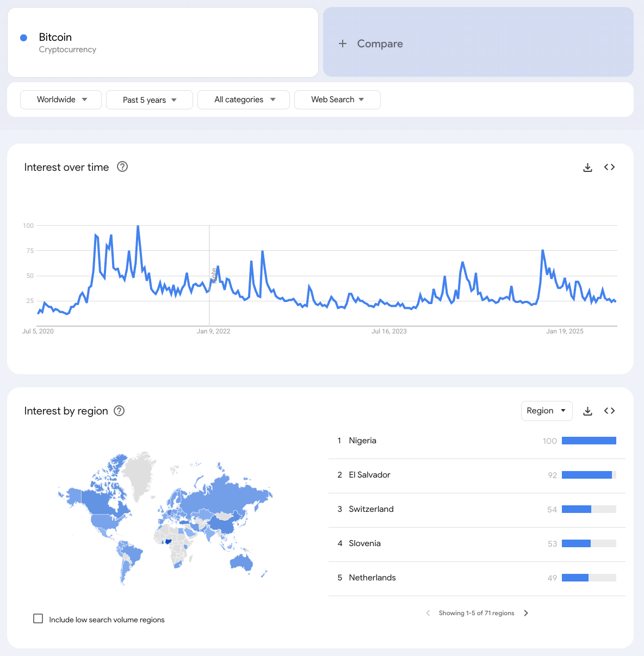
Task: Select Nigeria in the region list
Action: (x=477, y=441)
